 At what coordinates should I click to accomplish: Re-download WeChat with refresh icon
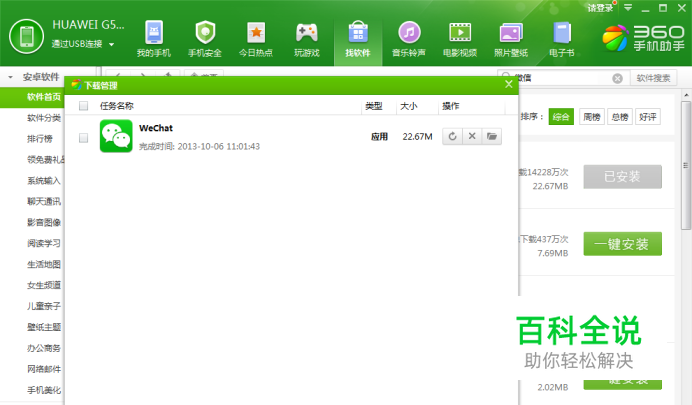point(452,136)
